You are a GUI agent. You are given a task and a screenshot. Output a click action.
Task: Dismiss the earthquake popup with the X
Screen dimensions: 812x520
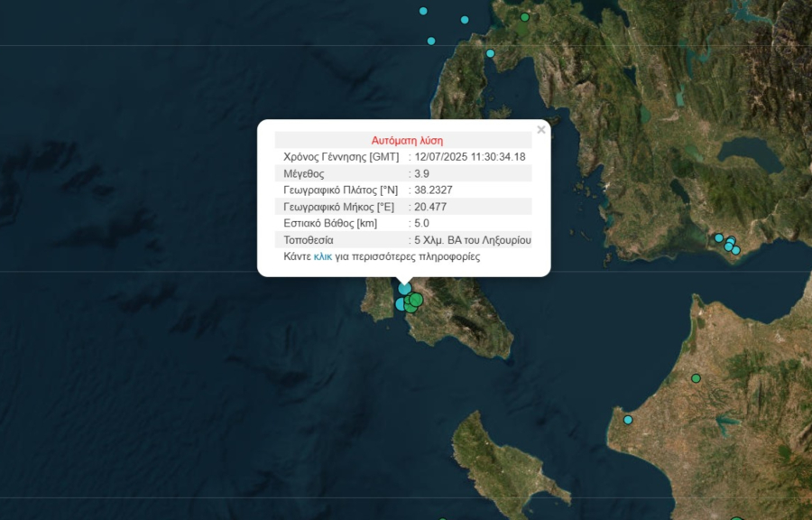[540, 129]
